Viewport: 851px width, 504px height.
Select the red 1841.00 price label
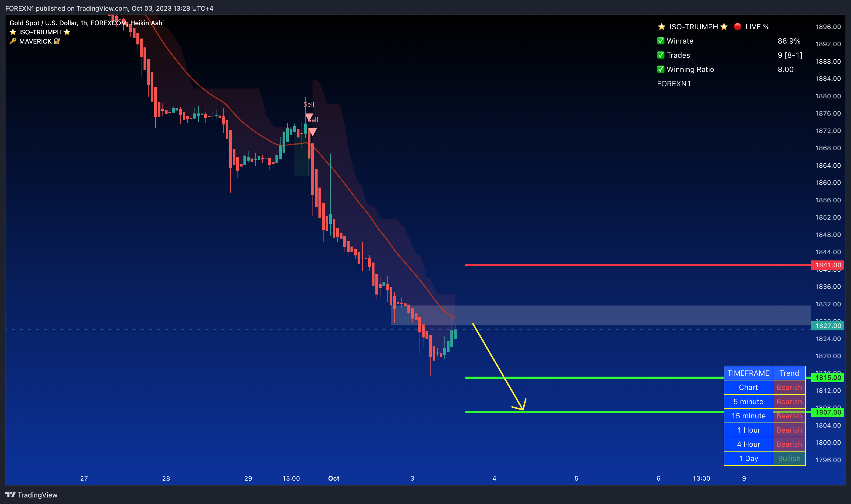828,265
